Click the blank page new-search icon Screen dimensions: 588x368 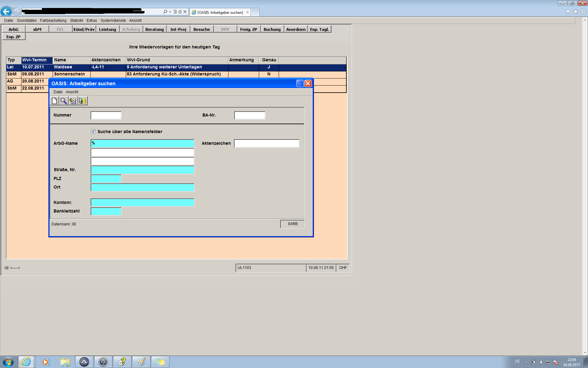(55, 101)
